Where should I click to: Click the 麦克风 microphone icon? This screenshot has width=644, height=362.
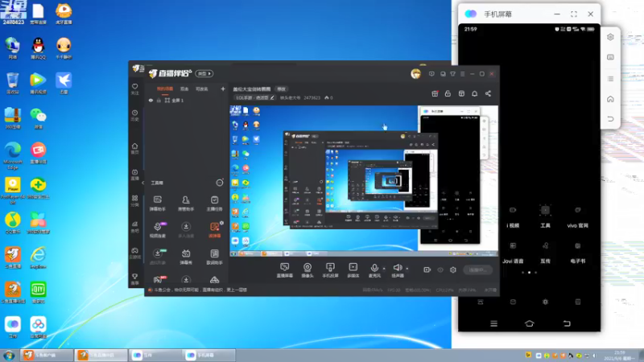pos(374,268)
